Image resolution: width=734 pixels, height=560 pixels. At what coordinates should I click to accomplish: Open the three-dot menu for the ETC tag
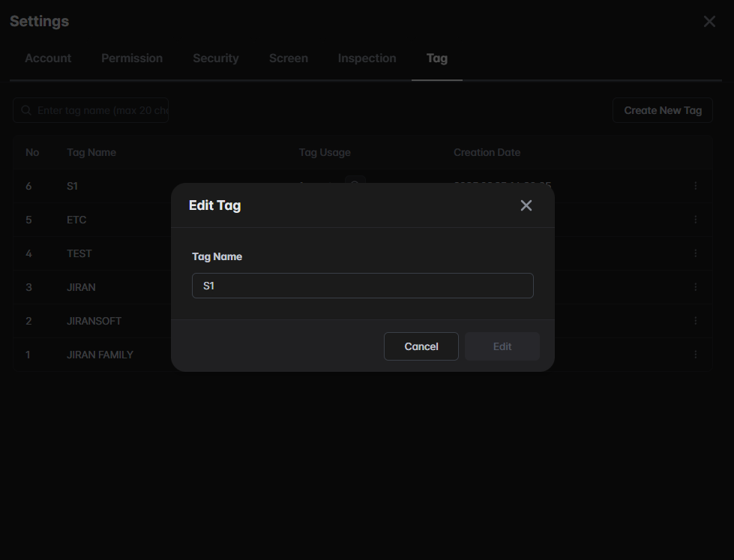(695, 220)
